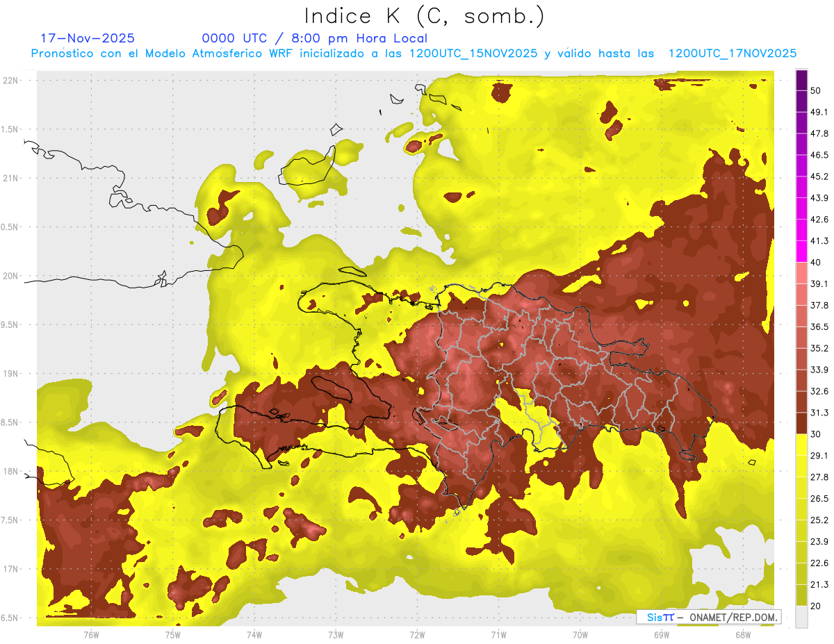Click the '17N' latitude label
Image resolution: width=834 pixels, height=644 pixels.
click(x=12, y=569)
